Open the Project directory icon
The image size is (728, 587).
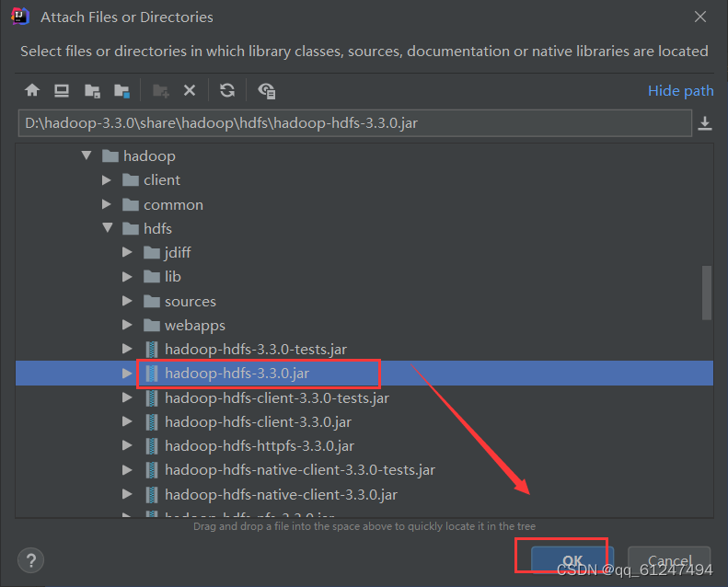tap(92, 91)
